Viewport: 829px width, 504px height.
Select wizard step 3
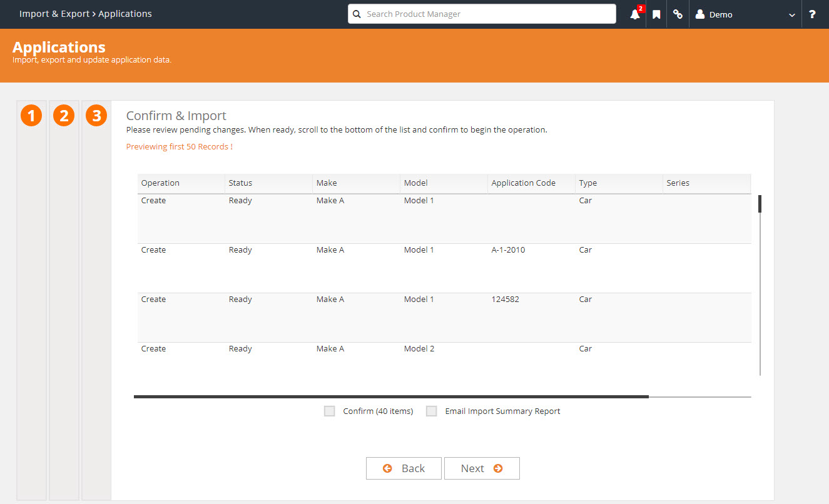[96, 116]
